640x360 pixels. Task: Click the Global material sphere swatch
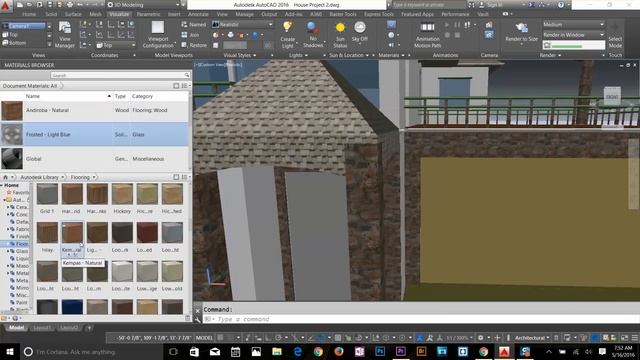(12, 159)
